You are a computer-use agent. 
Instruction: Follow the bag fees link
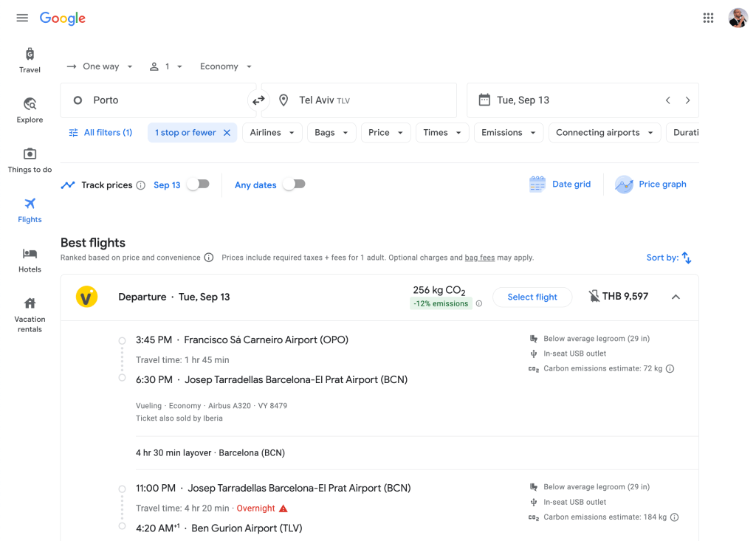click(x=479, y=258)
